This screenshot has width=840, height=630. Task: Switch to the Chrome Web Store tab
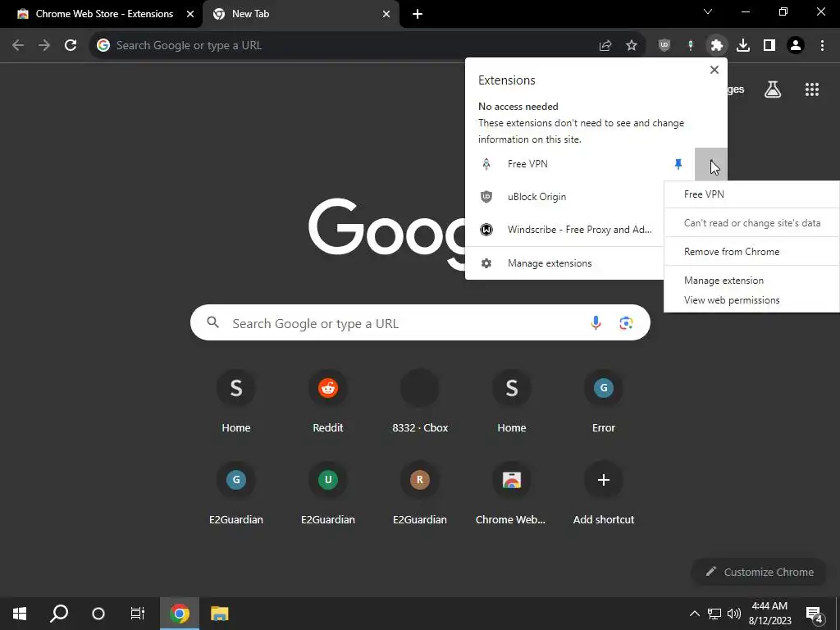click(x=102, y=14)
